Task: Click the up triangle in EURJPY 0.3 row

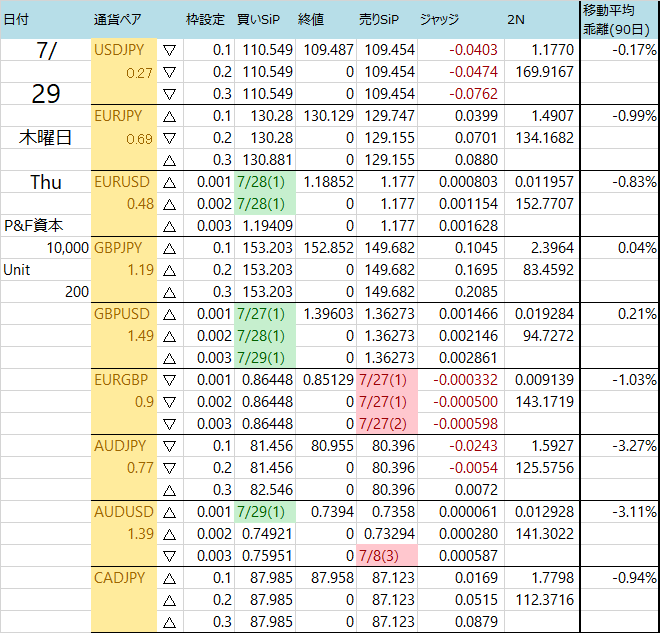Action: 169,160
